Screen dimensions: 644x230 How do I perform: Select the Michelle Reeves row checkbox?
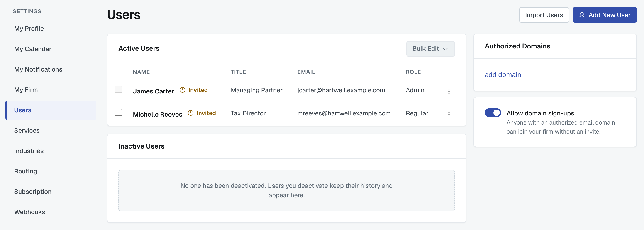(x=118, y=112)
